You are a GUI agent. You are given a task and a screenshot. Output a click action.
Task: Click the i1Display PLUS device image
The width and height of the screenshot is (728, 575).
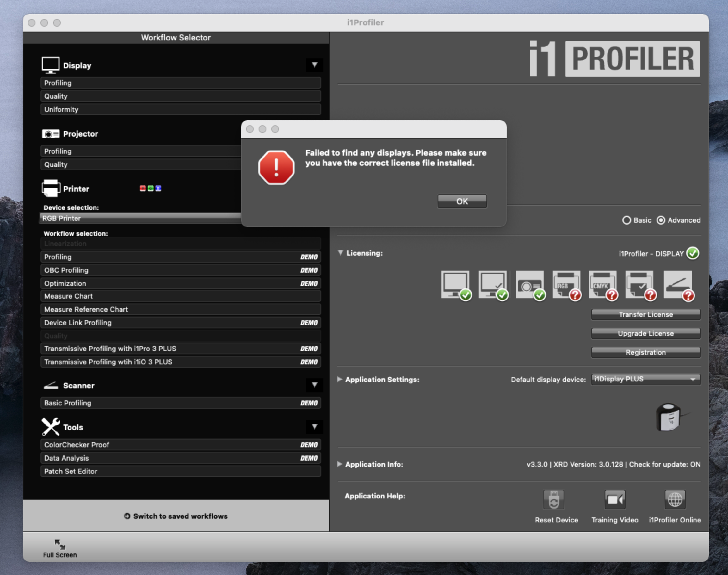669,417
